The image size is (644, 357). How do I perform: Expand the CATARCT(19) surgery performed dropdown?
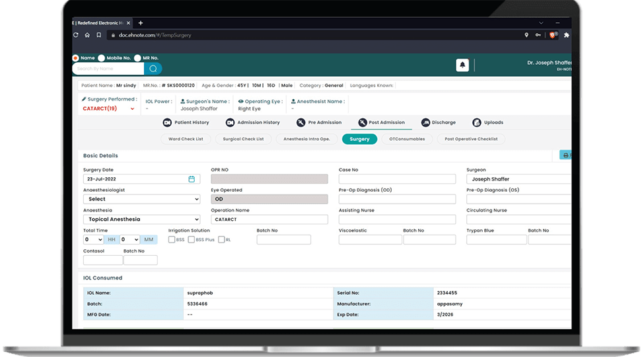132,109
